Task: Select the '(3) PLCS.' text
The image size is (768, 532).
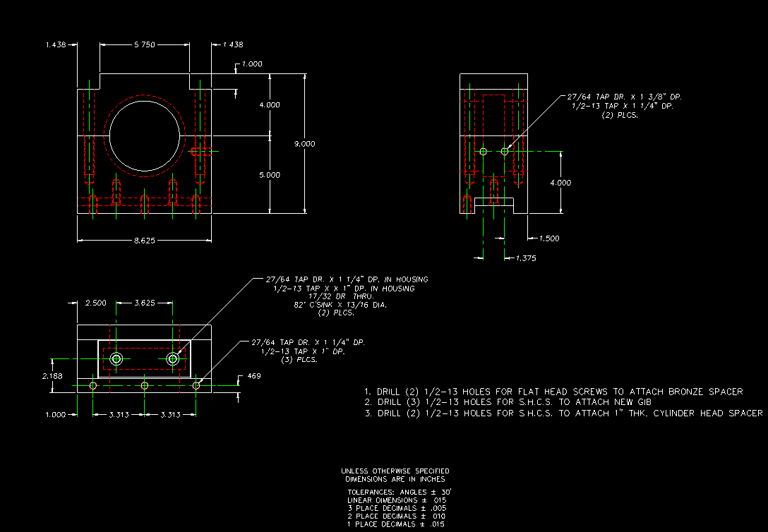Action: click(299, 360)
